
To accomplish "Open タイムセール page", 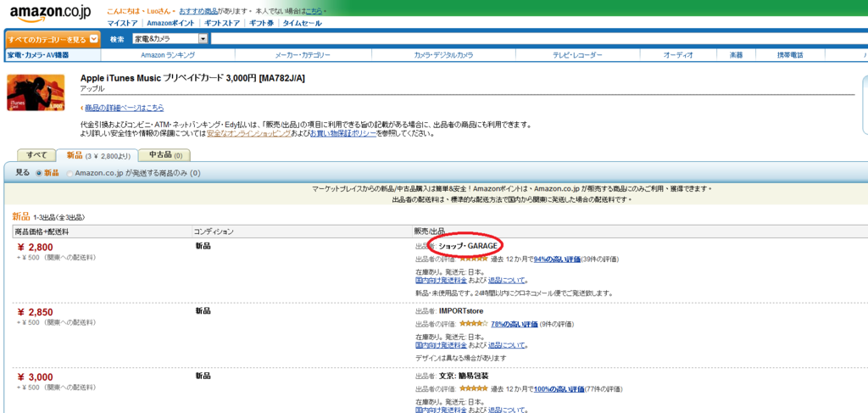I will click(x=303, y=23).
